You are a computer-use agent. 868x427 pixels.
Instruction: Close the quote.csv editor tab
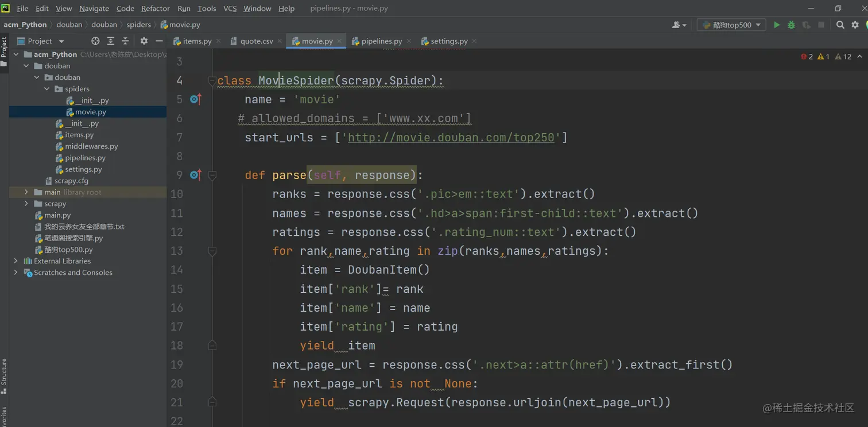280,41
